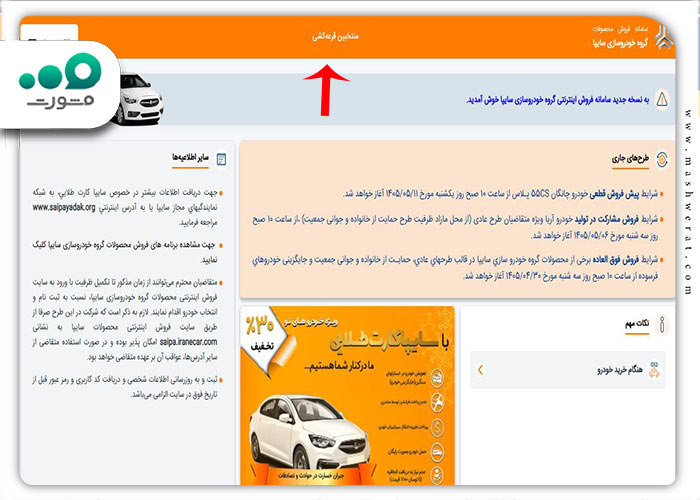Viewport: 700px width, 500px height.
Task: Open the پیش فروش قطعی sale link
Action: (615, 194)
